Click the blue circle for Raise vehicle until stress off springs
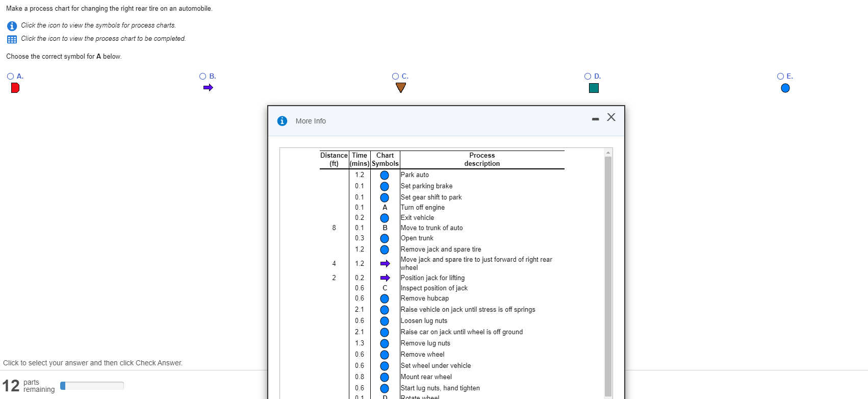Image resolution: width=868 pixels, height=399 pixels. (x=385, y=310)
